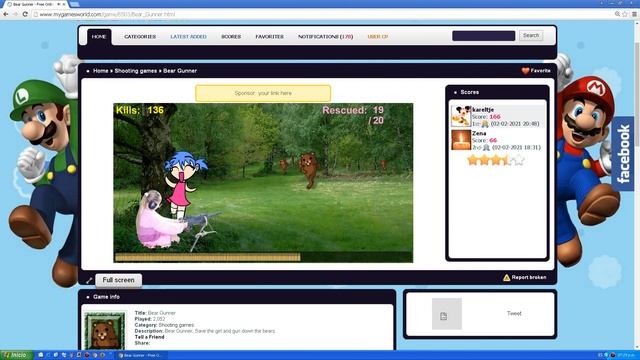Click the system tray clock
This screenshot has height=360, width=640.
626,355
